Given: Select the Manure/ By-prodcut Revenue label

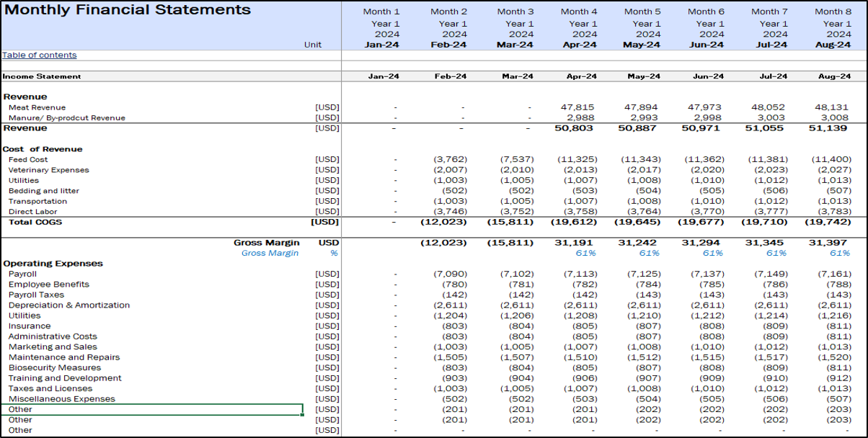Looking at the screenshot, I should tap(66, 117).
